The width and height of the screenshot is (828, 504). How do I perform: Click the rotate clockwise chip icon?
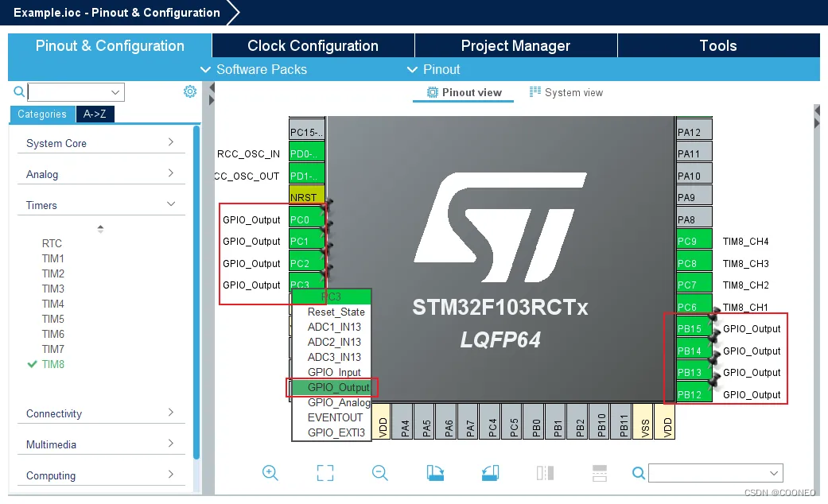click(435, 473)
